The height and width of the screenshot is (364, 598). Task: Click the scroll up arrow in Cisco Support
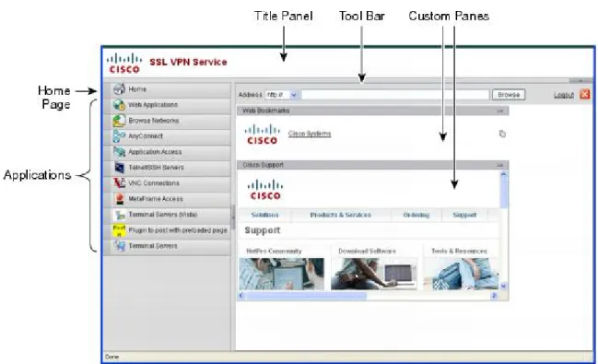(503, 174)
